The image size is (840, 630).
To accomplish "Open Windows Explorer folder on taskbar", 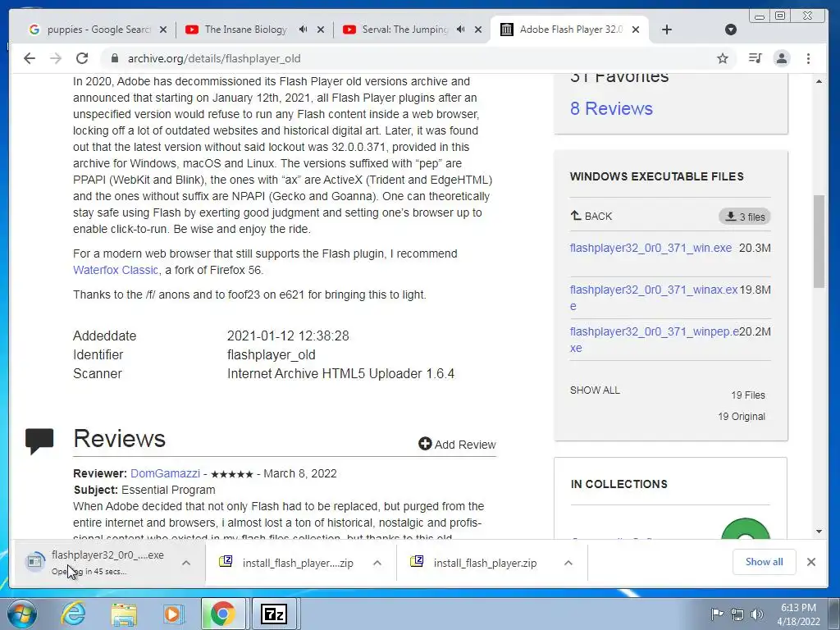I will (124, 614).
